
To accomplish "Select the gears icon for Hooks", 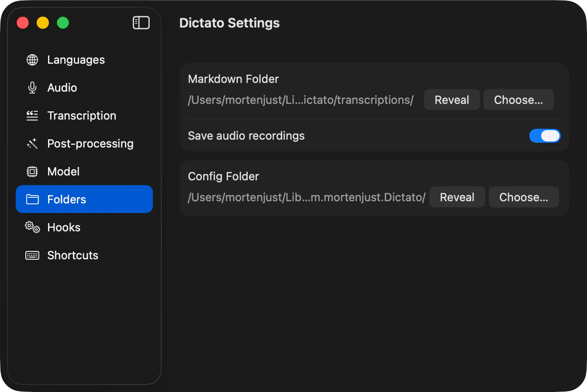I will point(32,227).
